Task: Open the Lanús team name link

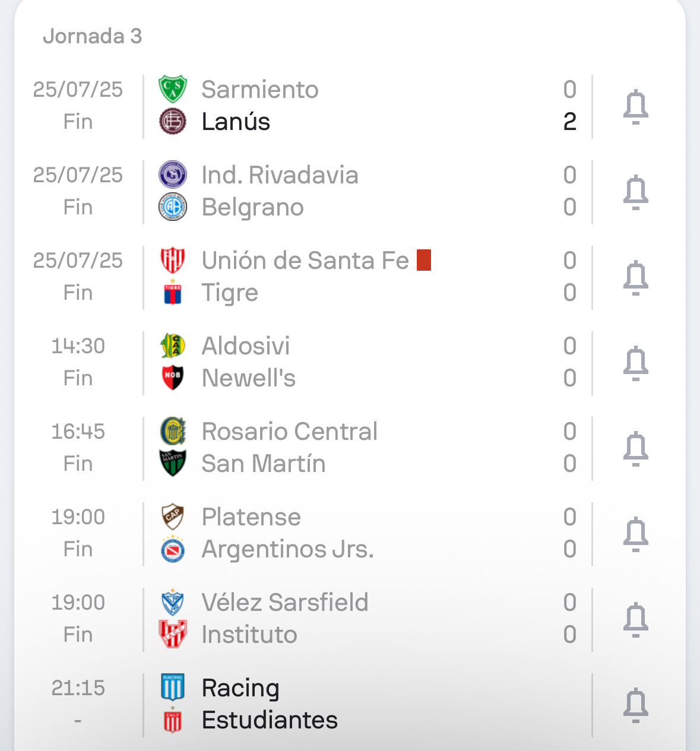Action: click(x=236, y=122)
